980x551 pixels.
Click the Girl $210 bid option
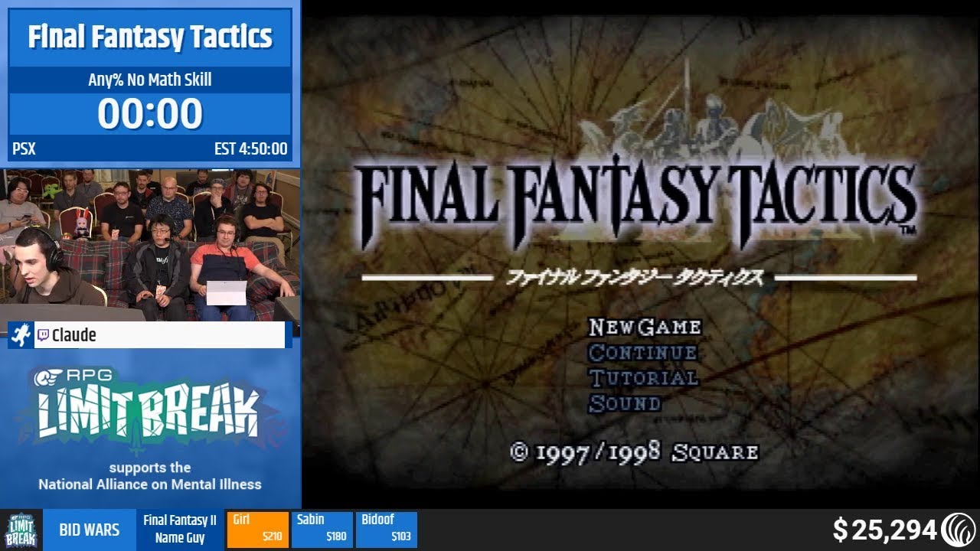coord(258,530)
